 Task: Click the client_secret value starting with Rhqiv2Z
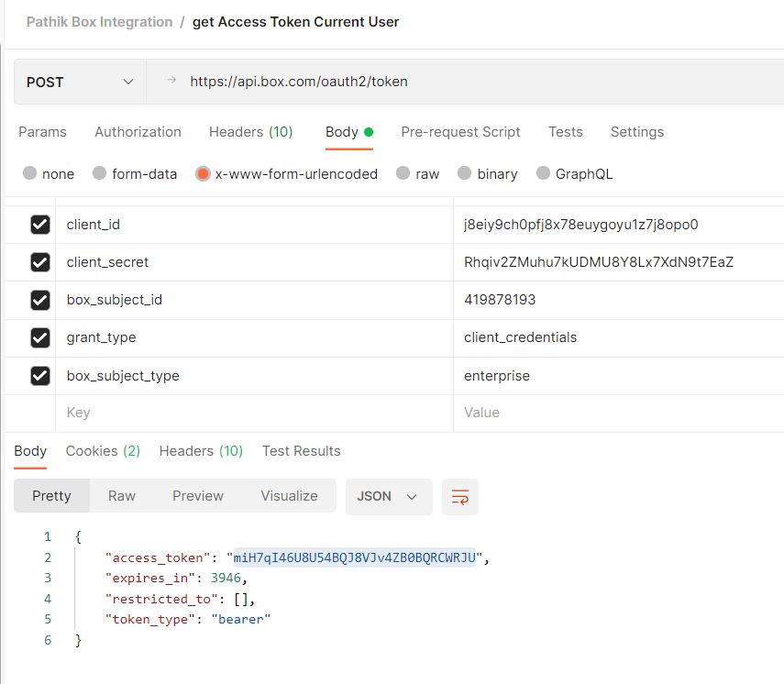coord(599,262)
